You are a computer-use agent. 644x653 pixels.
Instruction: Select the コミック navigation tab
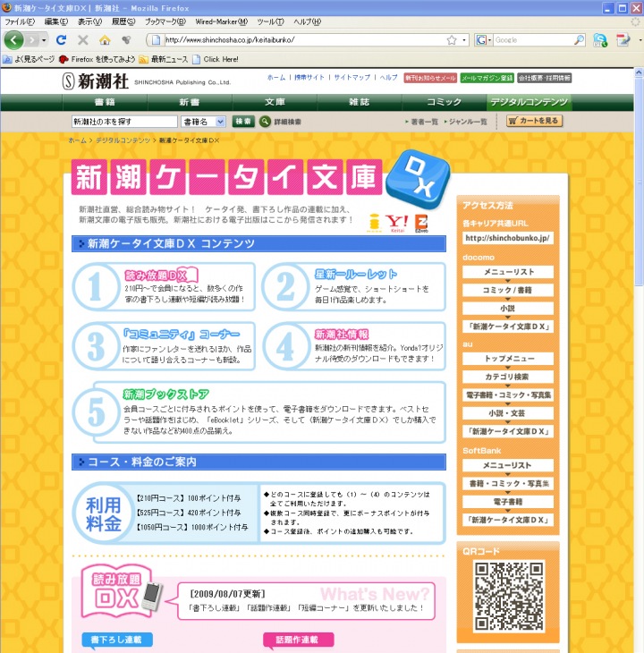click(x=444, y=102)
